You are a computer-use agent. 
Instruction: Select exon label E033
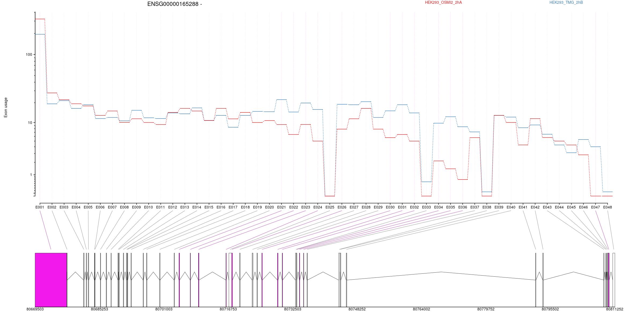click(x=426, y=207)
